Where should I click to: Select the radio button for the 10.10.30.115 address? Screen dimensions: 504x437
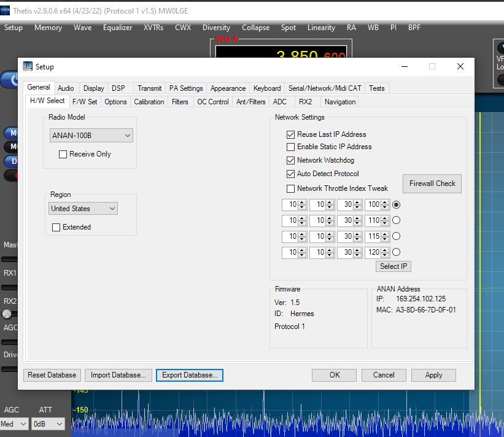(x=397, y=236)
